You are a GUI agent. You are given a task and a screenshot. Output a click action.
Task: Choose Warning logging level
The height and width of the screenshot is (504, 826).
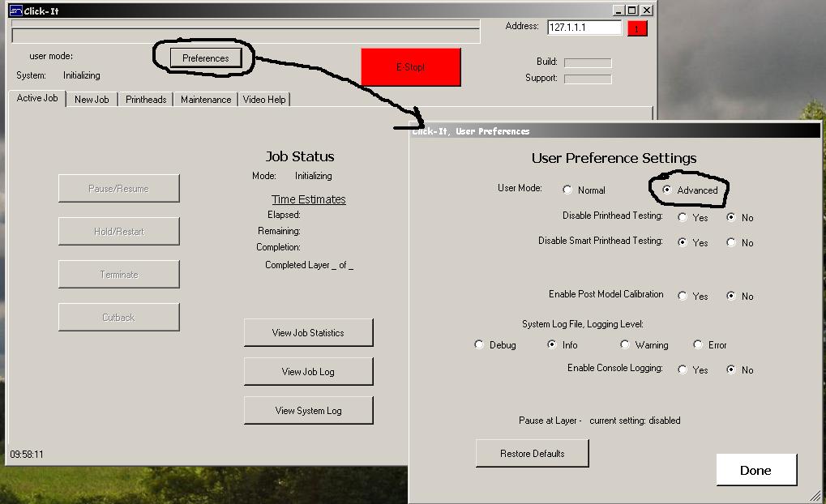tap(625, 344)
